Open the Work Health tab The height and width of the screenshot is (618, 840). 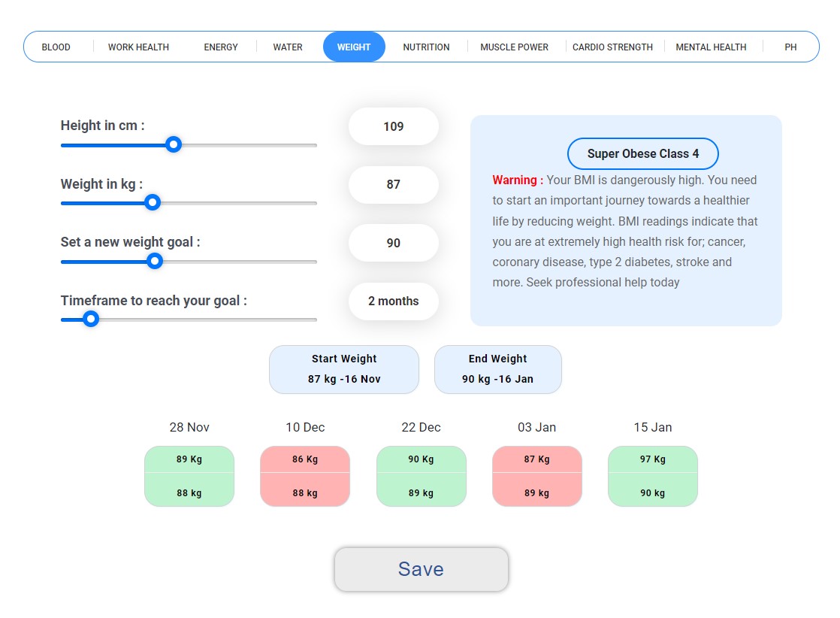pos(138,47)
